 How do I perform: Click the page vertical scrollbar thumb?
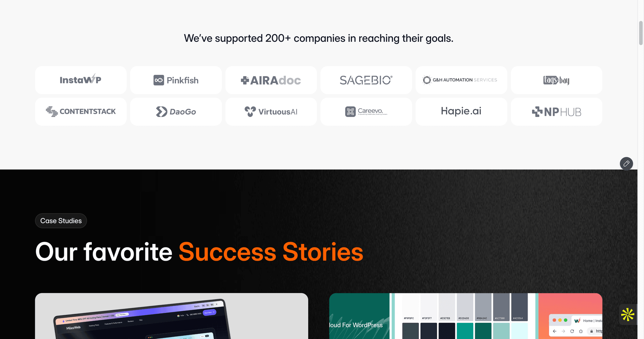[x=641, y=33]
